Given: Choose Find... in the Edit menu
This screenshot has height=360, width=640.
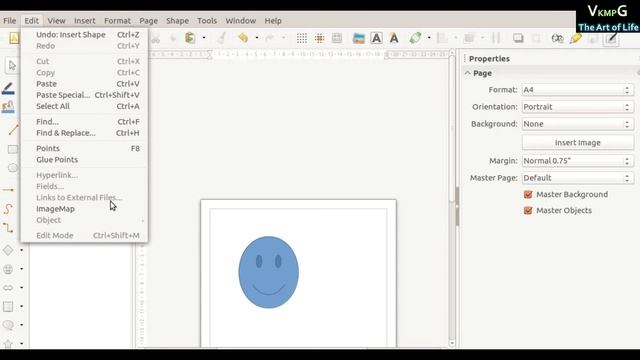Looking at the screenshot, I should tap(84, 122).
